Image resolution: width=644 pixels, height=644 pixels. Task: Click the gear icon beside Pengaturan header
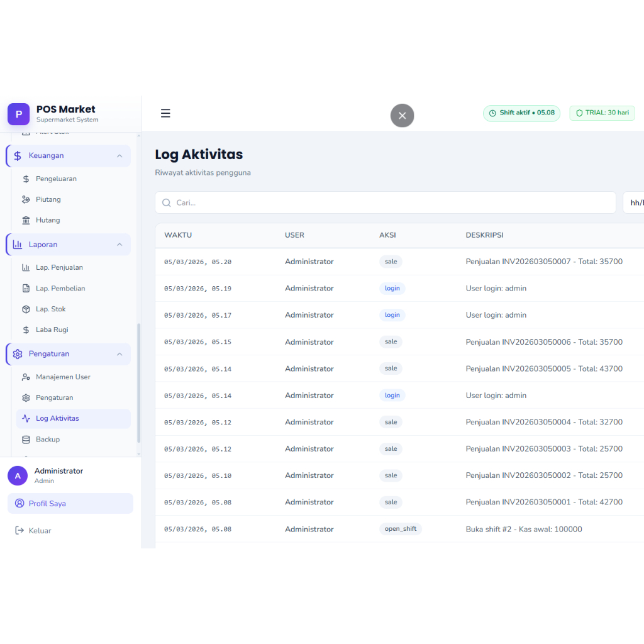pos(17,354)
